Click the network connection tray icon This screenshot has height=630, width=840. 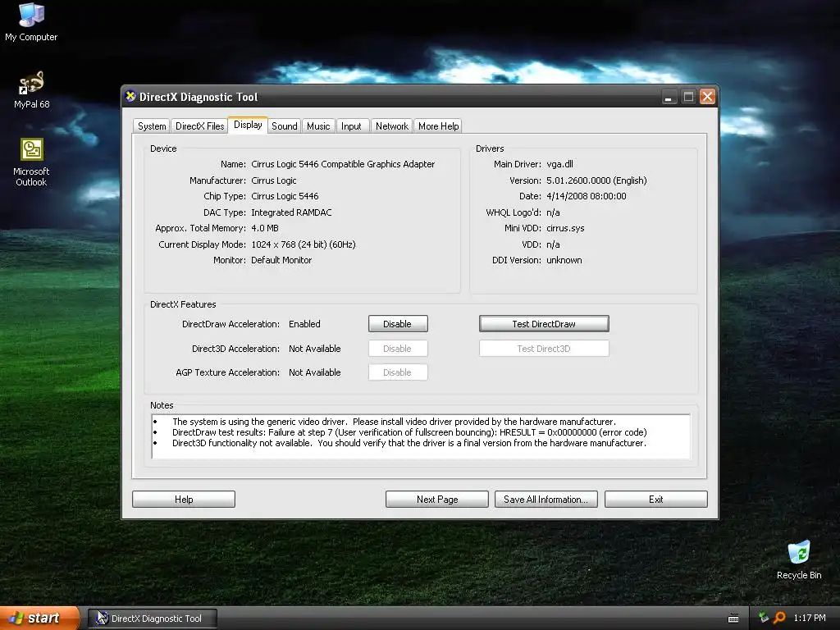point(764,618)
